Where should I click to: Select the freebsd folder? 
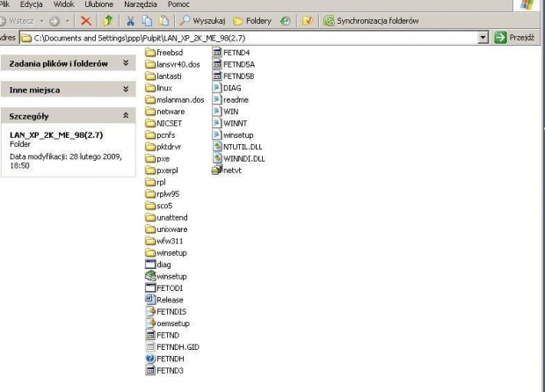(x=164, y=53)
